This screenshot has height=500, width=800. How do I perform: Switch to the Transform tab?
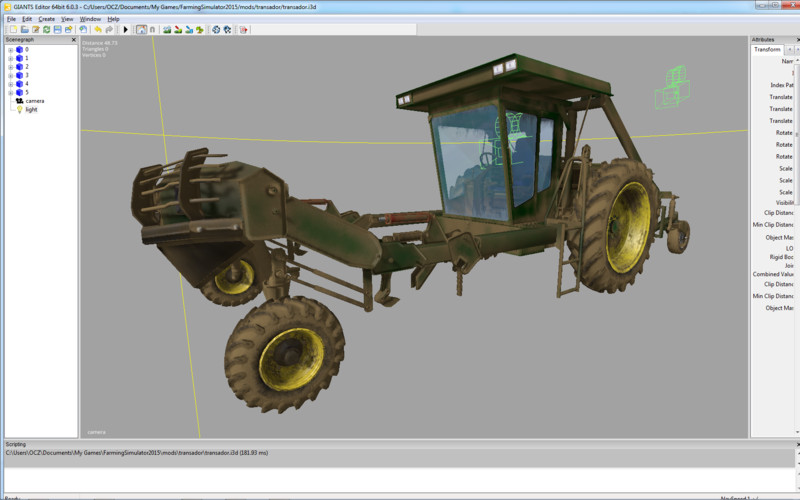(x=767, y=49)
